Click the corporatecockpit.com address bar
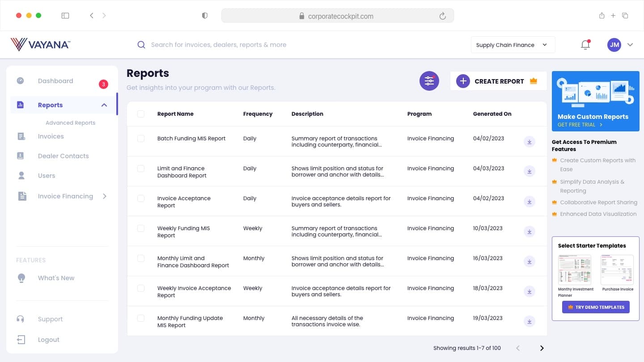This screenshot has height=362, width=644. (338, 16)
